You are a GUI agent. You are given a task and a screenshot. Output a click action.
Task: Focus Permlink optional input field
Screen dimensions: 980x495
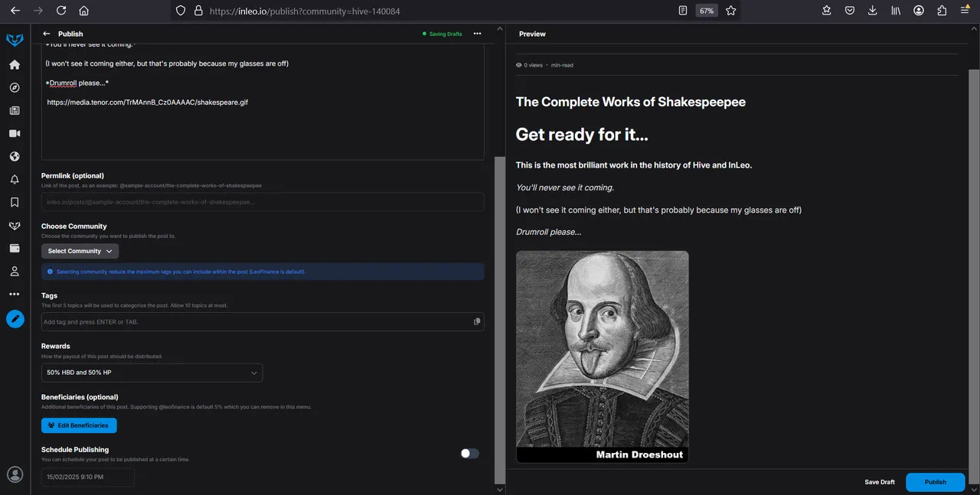(263, 202)
